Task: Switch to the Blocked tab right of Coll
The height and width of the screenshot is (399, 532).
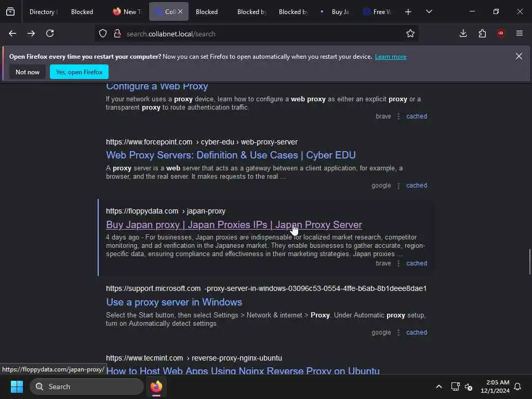Action: [207, 12]
